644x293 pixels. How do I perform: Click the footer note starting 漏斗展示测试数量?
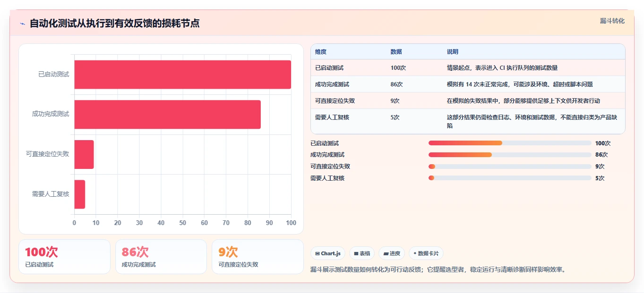point(438,270)
